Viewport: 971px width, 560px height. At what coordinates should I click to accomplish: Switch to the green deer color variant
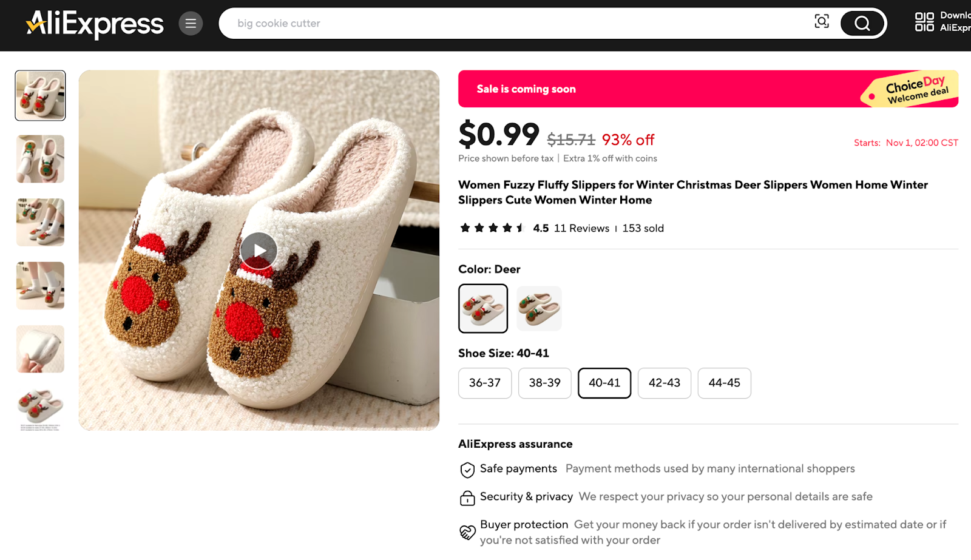coord(539,308)
